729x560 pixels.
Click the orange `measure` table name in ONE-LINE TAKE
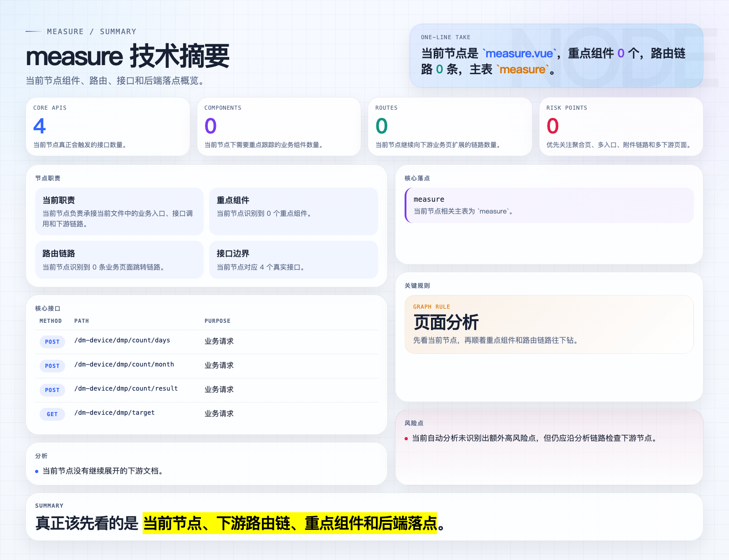pyautogui.click(x=523, y=69)
